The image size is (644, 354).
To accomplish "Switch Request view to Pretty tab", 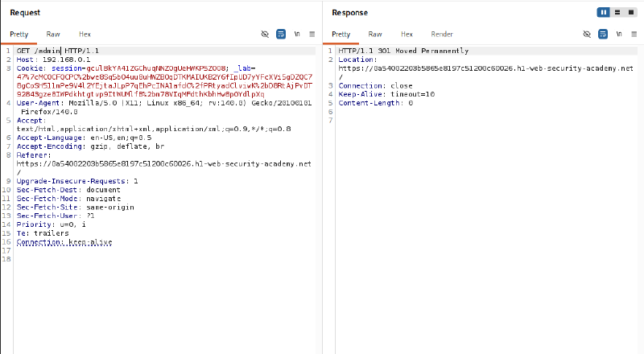I will click(19, 34).
